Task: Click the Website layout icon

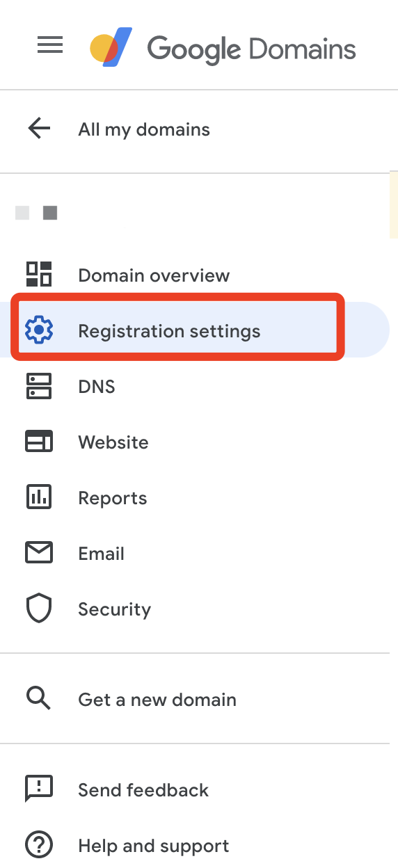Action: click(x=39, y=442)
